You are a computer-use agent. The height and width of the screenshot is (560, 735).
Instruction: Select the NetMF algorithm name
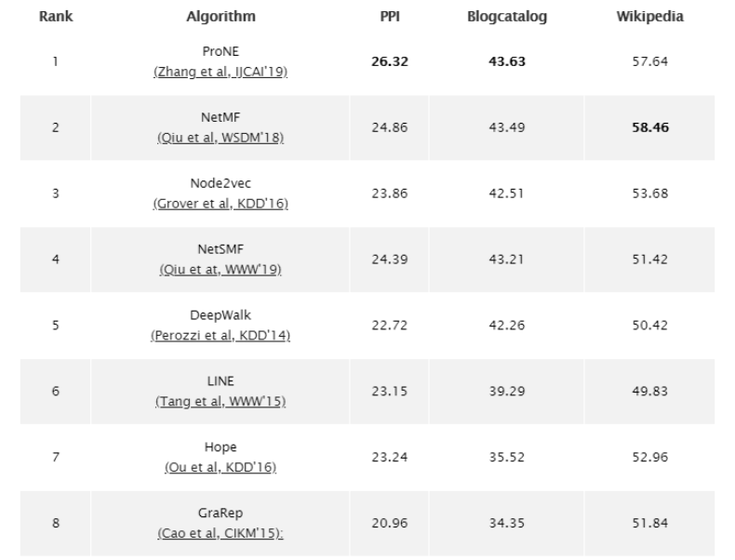click(x=220, y=118)
